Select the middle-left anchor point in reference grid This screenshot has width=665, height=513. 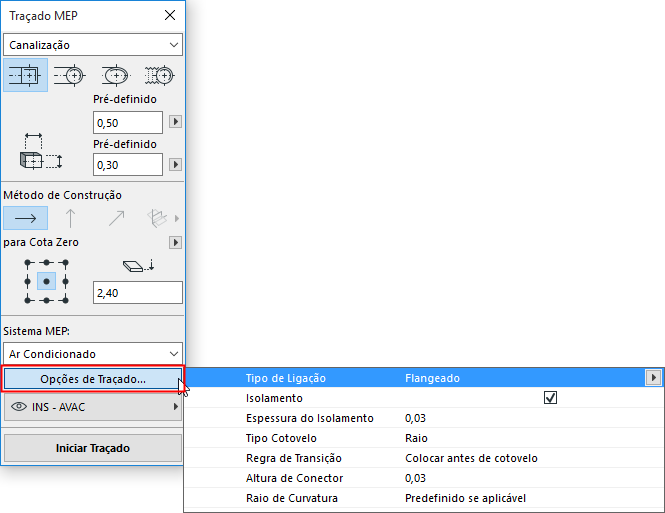[x=28, y=282]
